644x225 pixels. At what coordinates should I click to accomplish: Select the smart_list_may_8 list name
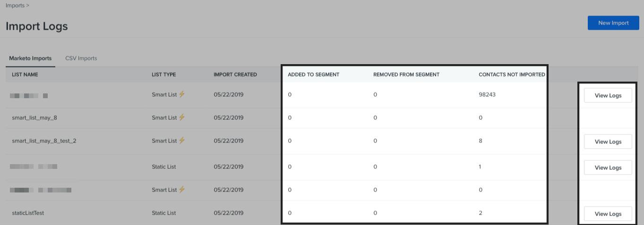coord(34,118)
